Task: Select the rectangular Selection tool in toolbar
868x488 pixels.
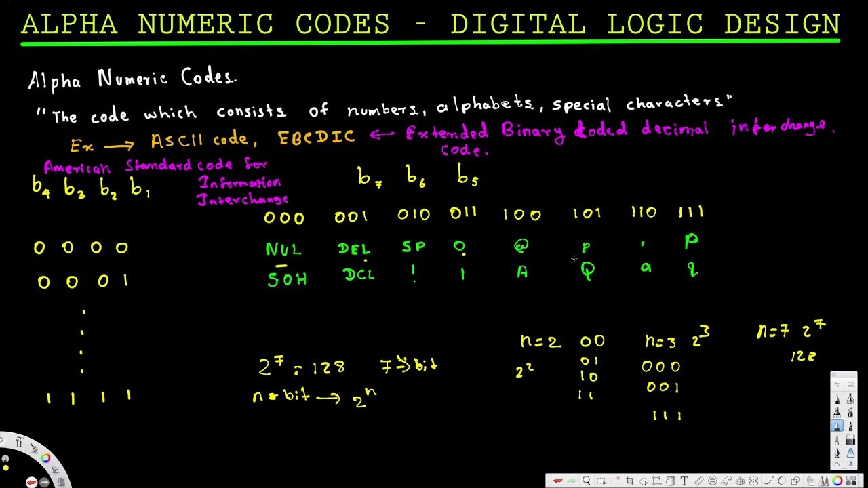Action: [601, 481]
